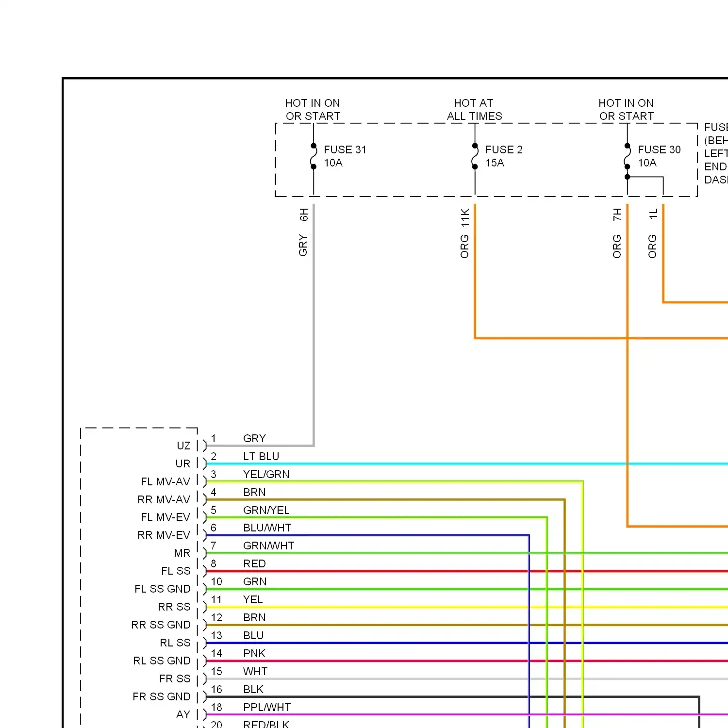Click BRN wire label at pin 12
Viewport: 728px width, 728px height.
[254, 617]
